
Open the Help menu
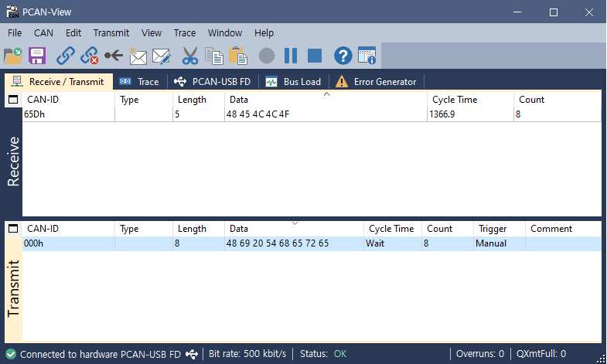264,33
